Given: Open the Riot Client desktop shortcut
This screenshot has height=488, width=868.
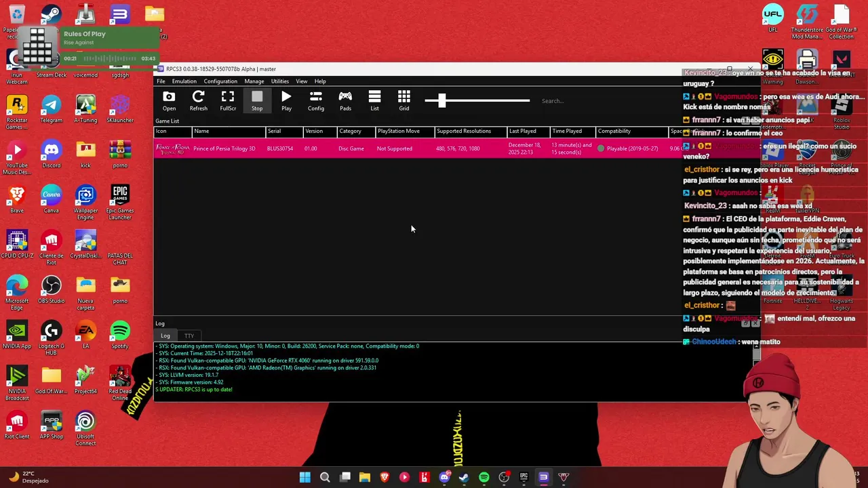Looking at the screenshot, I should pyautogui.click(x=16, y=426).
